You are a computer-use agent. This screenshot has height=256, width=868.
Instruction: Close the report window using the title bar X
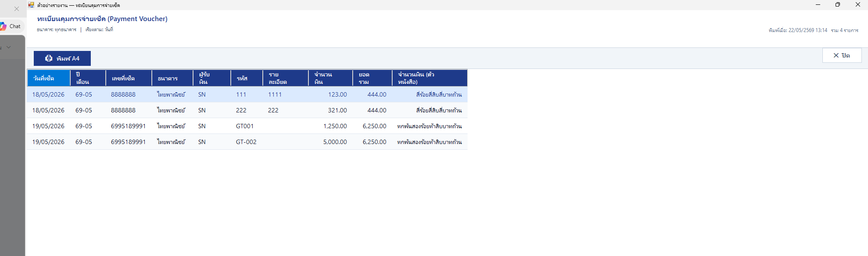858,5
